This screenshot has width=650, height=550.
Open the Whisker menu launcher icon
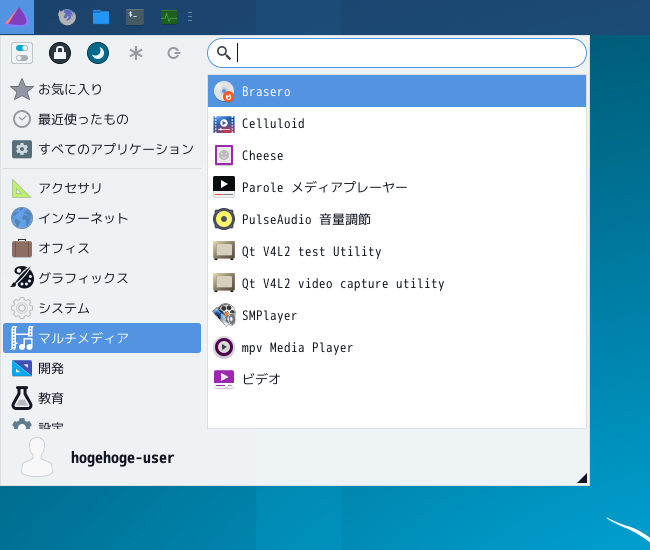coord(17,17)
